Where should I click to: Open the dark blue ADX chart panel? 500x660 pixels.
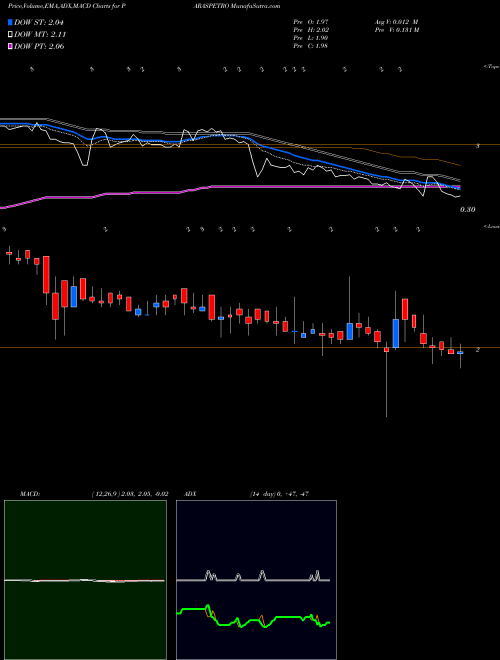[256, 580]
